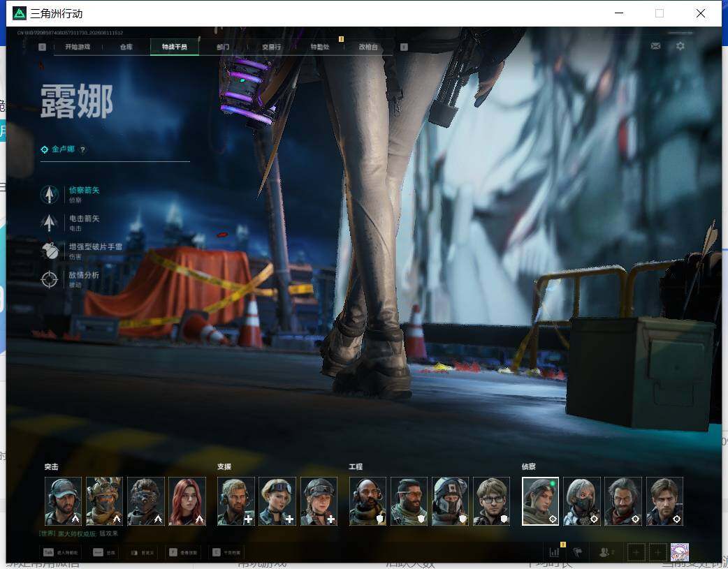Minimize the 三角洲行动 window
This screenshot has width=728, height=569.
click(619, 13)
